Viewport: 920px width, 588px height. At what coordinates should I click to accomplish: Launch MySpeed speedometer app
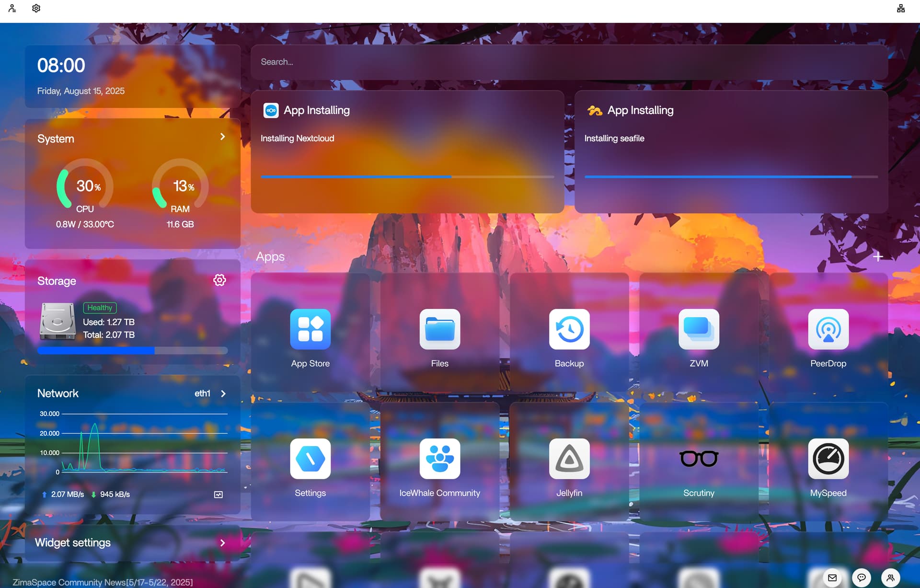[828, 459]
